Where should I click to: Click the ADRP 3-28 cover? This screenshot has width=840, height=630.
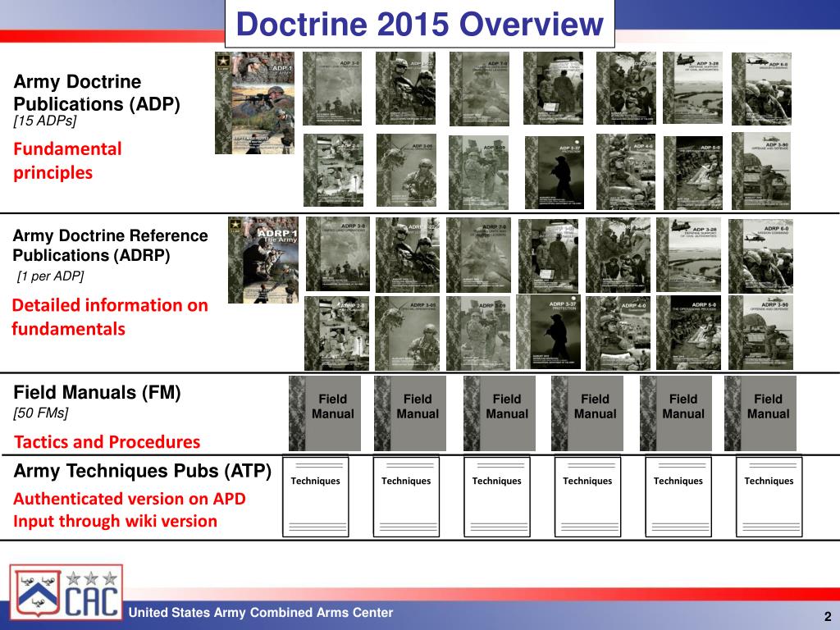[688, 255]
